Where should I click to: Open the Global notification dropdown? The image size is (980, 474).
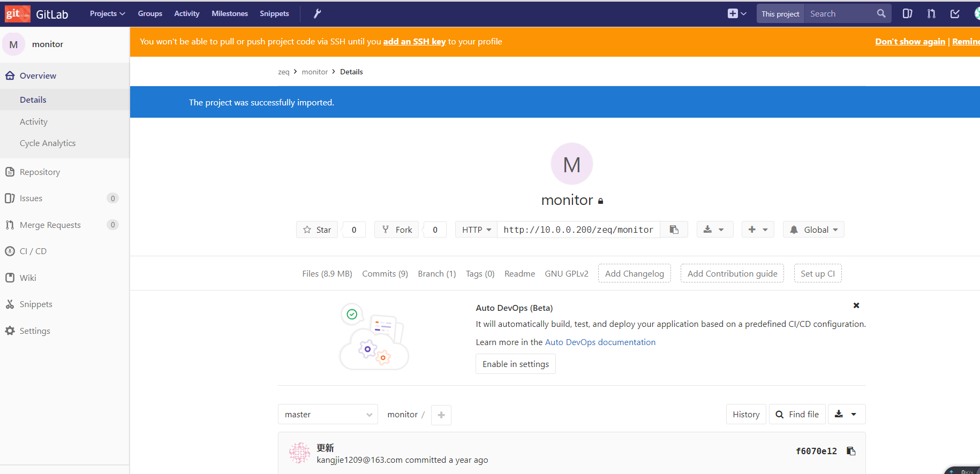click(x=813, y=230)
